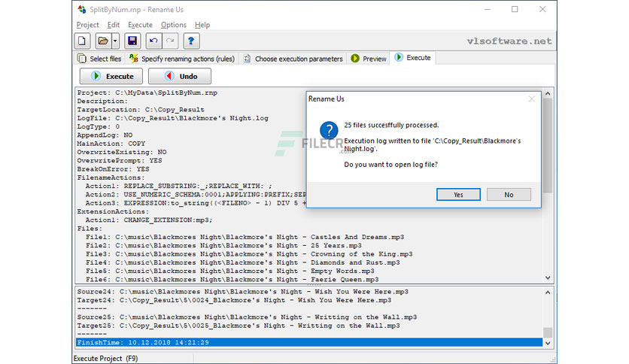Open the Project menu
The width and height of the screenshot is (629, 364).
(87, 25)
